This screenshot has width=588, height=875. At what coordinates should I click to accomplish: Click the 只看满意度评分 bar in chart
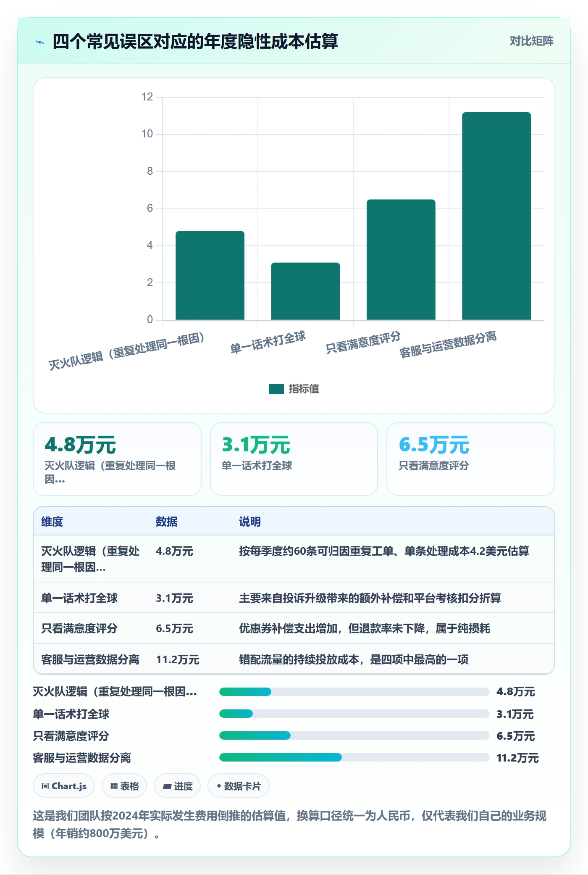(x=401, y=259)
